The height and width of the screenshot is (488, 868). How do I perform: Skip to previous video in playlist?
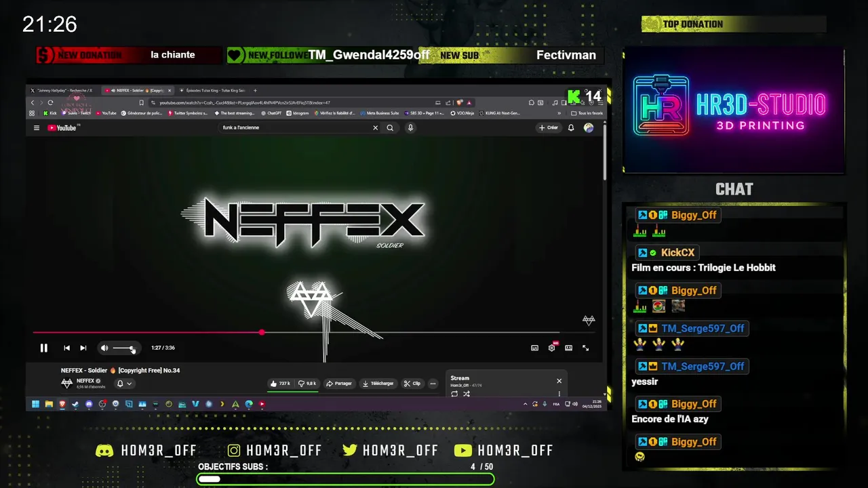click(x=66, y=348)
